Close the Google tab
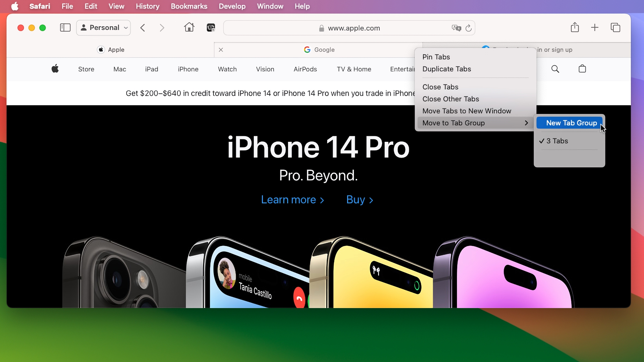The image size is (644, 362). point(221,50)
